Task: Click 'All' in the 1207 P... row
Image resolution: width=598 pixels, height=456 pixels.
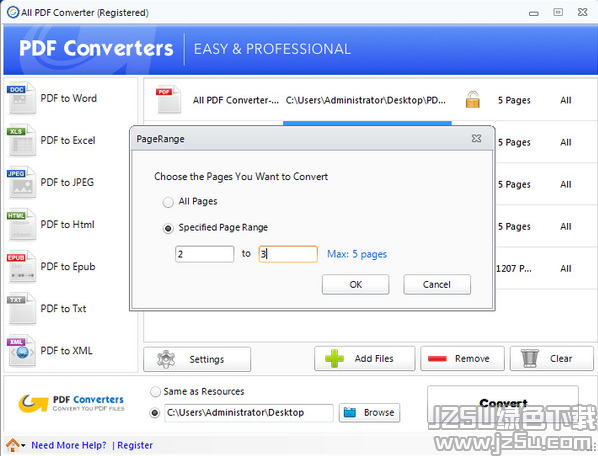Action: 566,269
